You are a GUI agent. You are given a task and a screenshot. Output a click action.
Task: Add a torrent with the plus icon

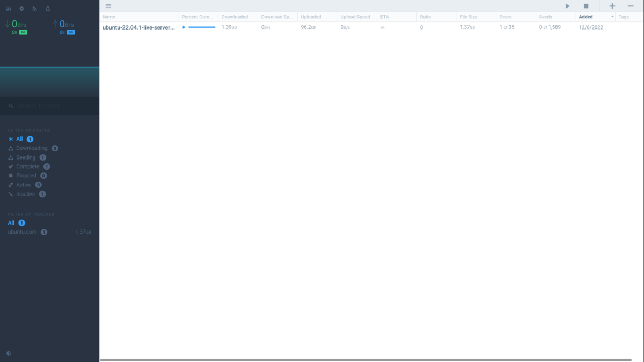pyautogui.click(x=612, y=6)
